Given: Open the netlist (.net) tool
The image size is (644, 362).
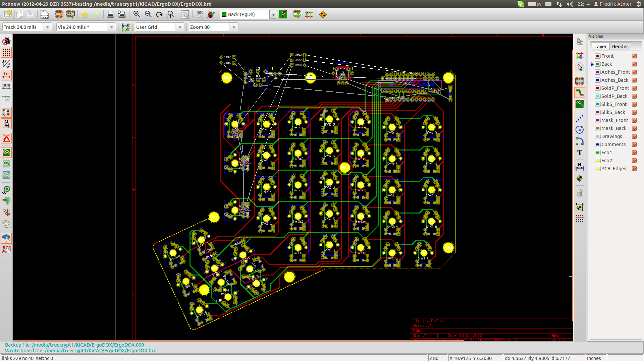Looking at the screenshot, I should tap(199, 14).
